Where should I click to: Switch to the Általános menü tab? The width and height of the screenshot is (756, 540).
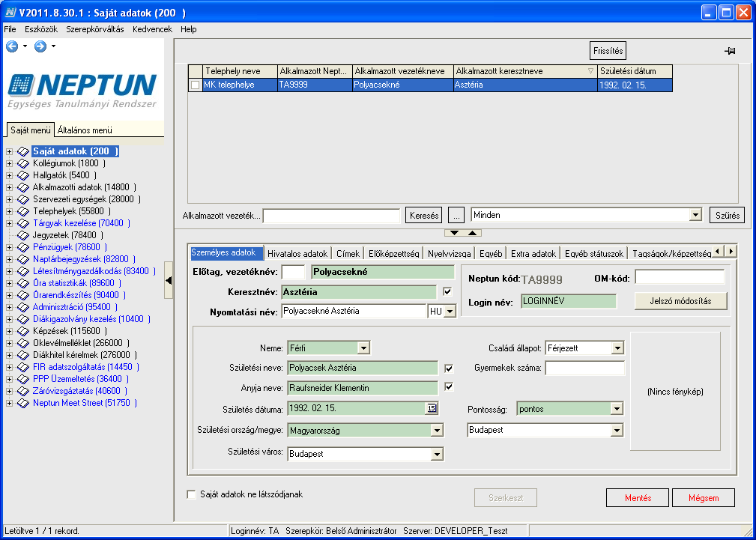coord(85,130)
